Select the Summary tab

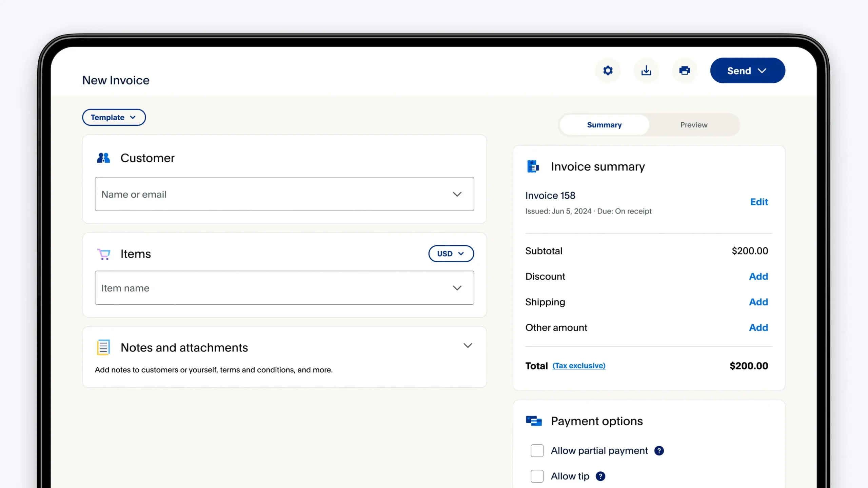[x=604, y=125]
